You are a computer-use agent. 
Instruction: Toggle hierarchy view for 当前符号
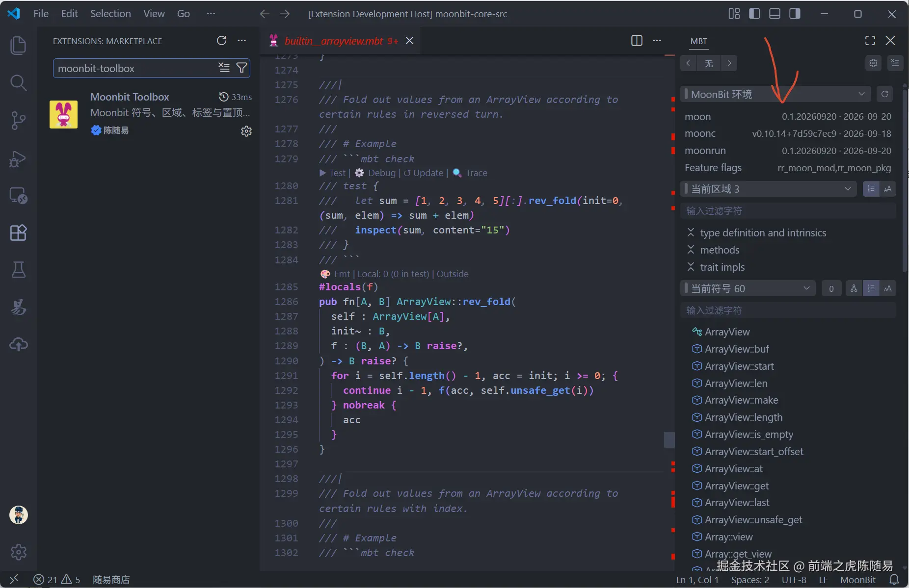point(854,288)
